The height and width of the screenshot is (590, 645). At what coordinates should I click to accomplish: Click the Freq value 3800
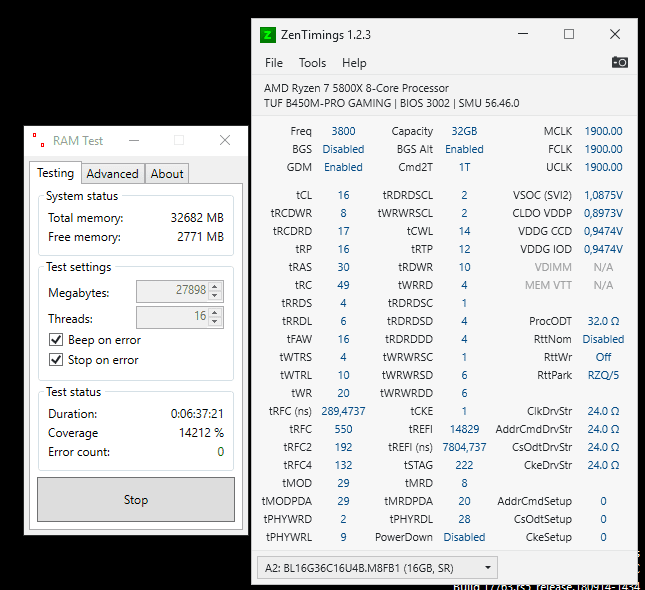(343, 131)
